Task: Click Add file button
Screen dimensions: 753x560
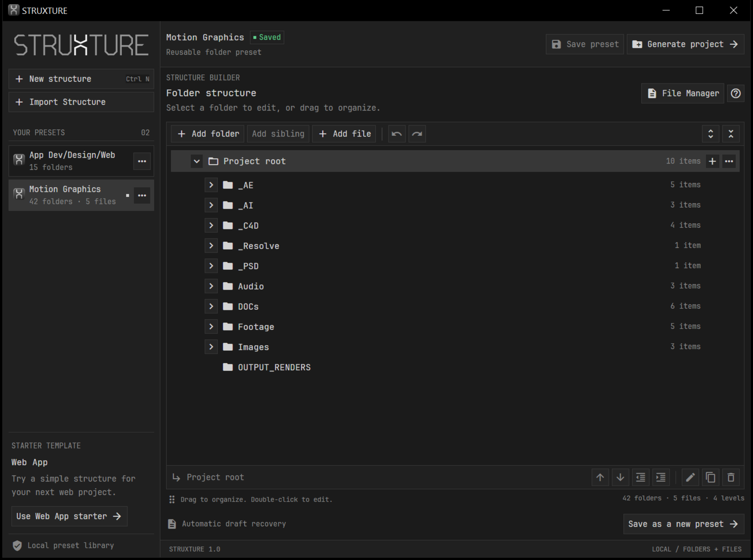Action: click(344, 134)
